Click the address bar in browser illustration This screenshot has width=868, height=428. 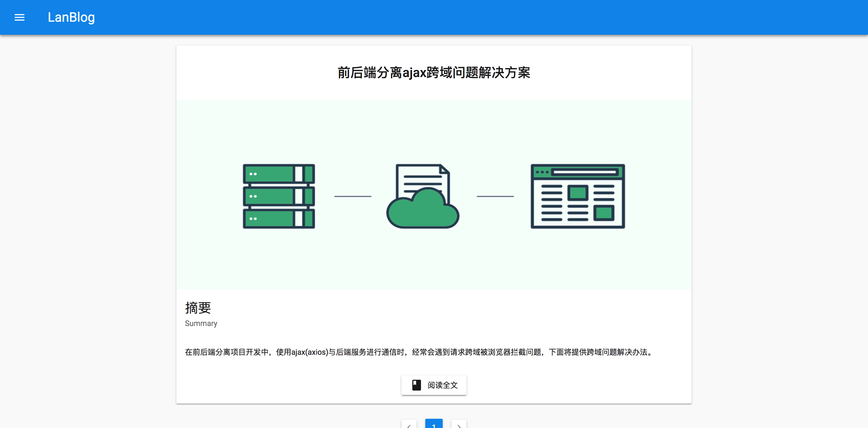point(585,172)
